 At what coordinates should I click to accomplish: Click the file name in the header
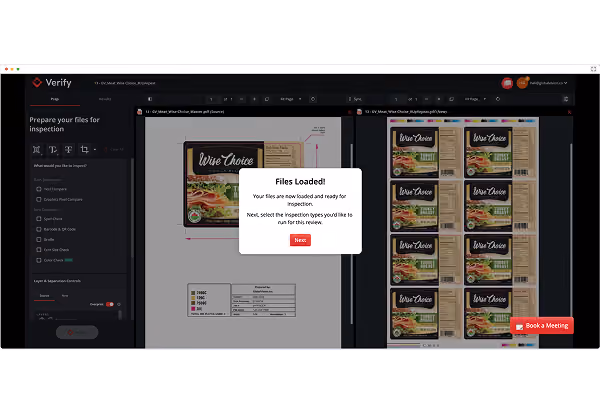[125, 83]
